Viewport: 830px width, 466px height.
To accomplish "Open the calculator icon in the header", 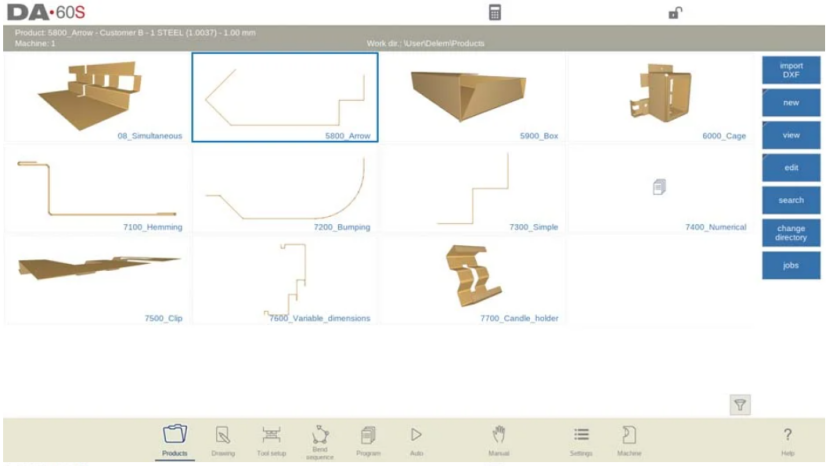I will click(x=495, y=13).
